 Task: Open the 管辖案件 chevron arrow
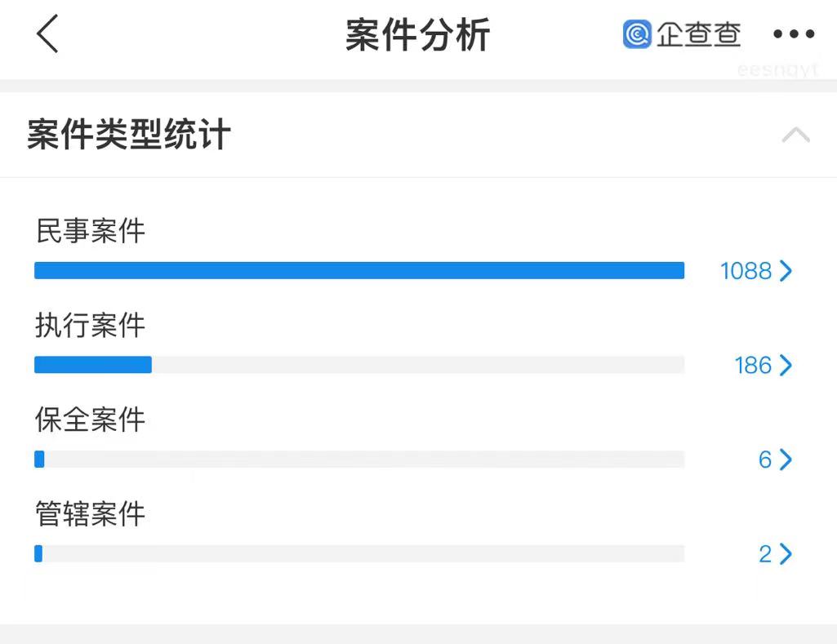786,554
